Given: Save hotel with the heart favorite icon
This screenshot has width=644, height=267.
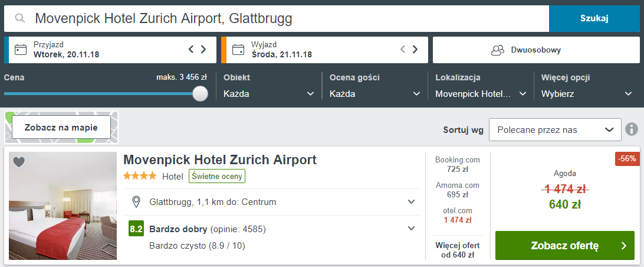Looking at the screenshot, I should (x=19, y=162).
